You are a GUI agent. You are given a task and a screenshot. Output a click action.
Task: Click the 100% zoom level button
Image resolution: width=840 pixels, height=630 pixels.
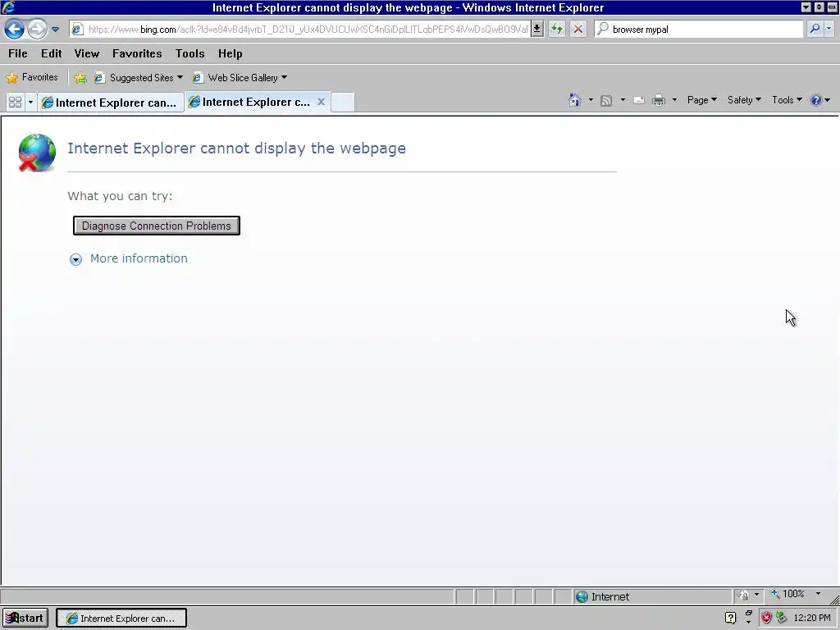[x=788, y=594]
